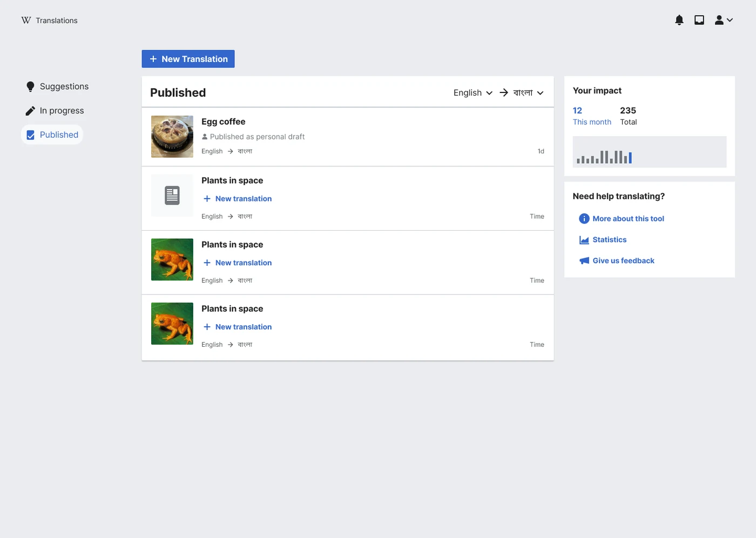The width and height of the screenshot is (756, 538).
Task: Click the Published as personal draft label
Action: tap(253, 137)
